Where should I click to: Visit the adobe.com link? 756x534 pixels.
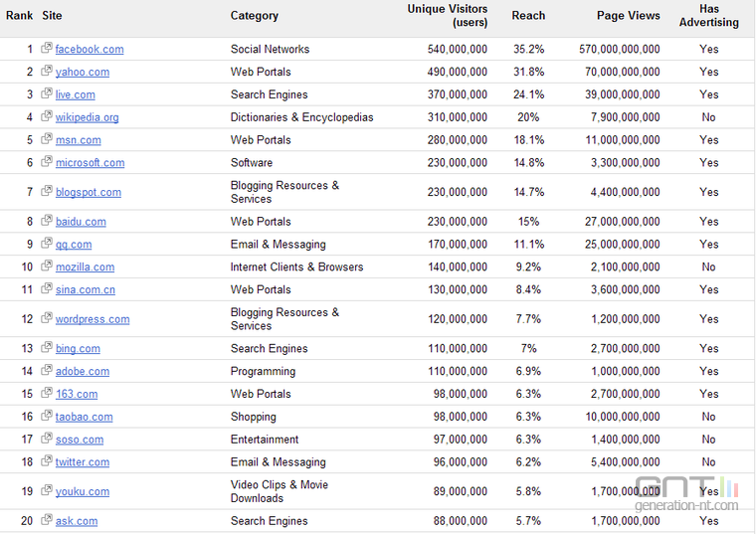83,371
